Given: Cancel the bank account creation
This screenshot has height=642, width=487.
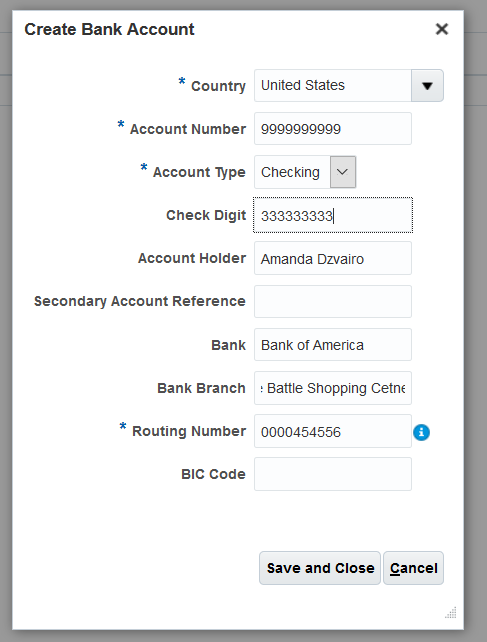Looking at the screenshot, I should point(413,568).
